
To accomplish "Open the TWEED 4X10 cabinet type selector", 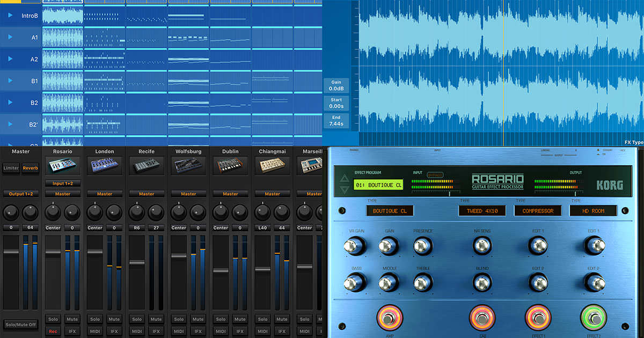I will click(482, 211).
